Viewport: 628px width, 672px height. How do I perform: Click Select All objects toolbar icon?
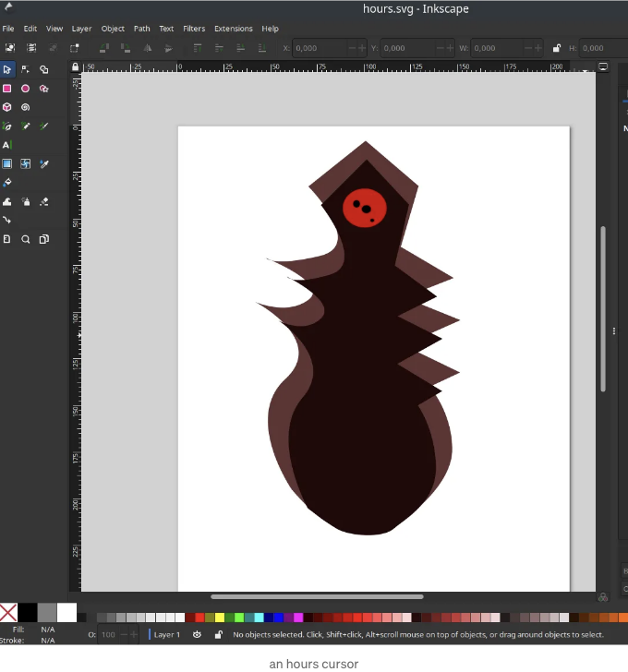[x=10, y=48]
